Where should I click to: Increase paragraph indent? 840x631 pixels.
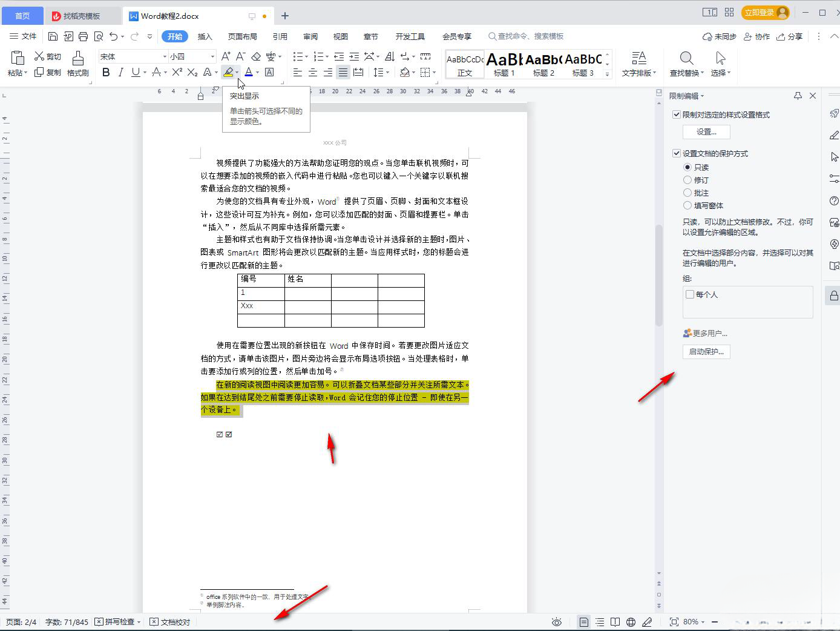354,56
